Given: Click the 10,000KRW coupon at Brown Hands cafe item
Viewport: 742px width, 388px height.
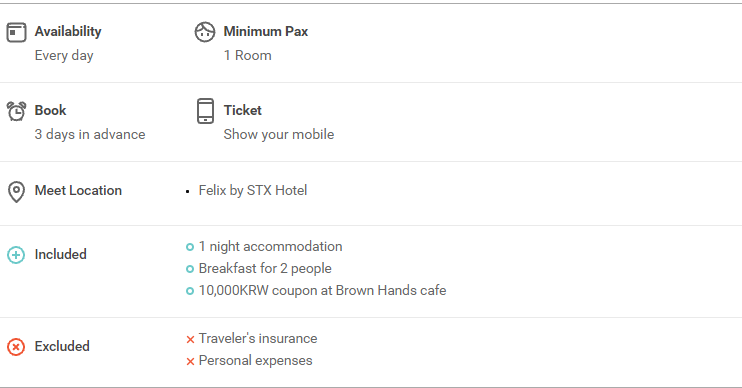Looking at the screenshot, I should (x=322, y=290).
